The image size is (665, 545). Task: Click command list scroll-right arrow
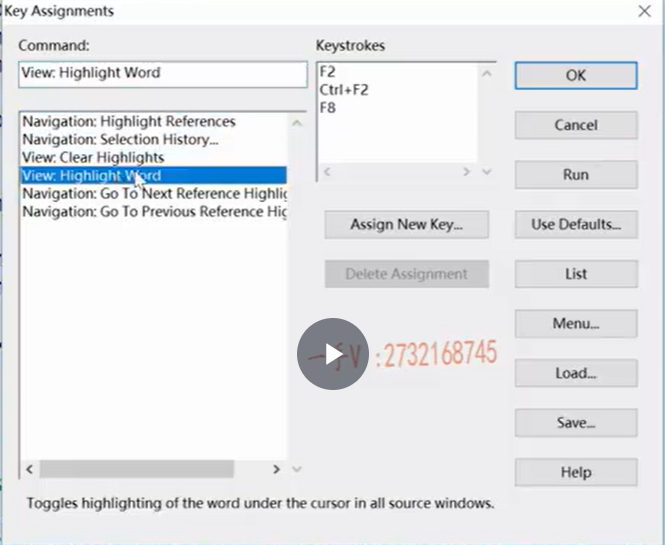pyautogui.click(x=277, y=469)
